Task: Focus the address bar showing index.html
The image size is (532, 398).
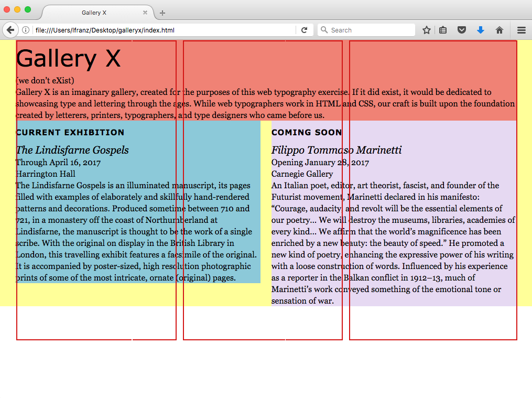Action: (157, 30)
